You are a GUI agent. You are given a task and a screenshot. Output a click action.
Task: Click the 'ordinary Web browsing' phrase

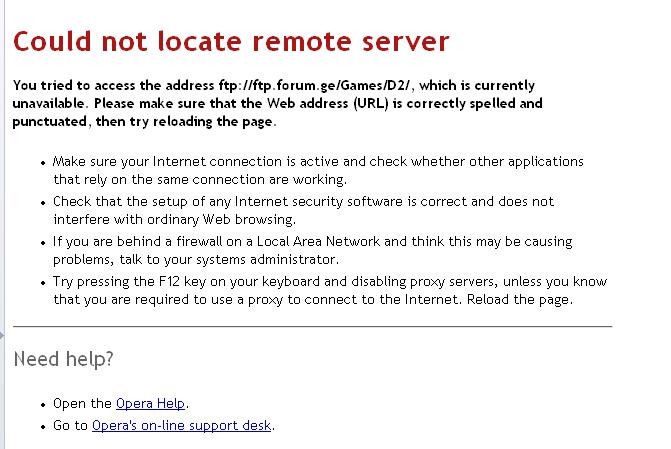(x=221, y=220)
